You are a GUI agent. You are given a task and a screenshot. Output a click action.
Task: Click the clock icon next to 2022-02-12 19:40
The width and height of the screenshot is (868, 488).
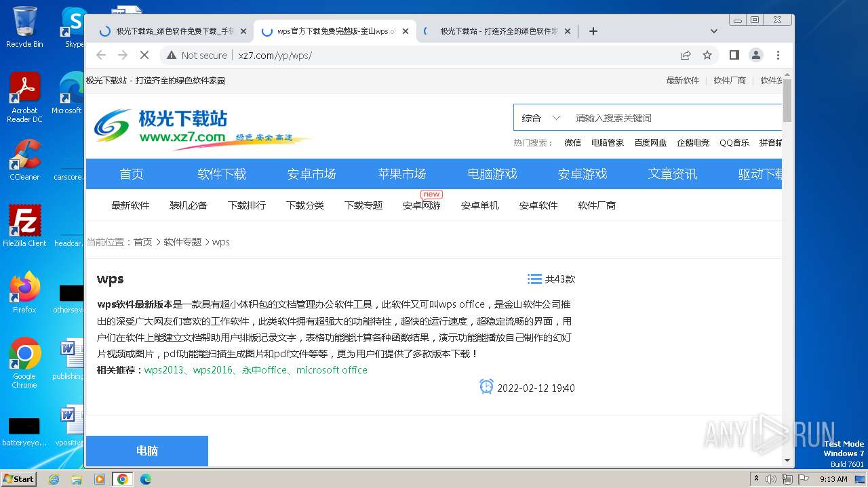pyautogui.click(x=486, y=386)
